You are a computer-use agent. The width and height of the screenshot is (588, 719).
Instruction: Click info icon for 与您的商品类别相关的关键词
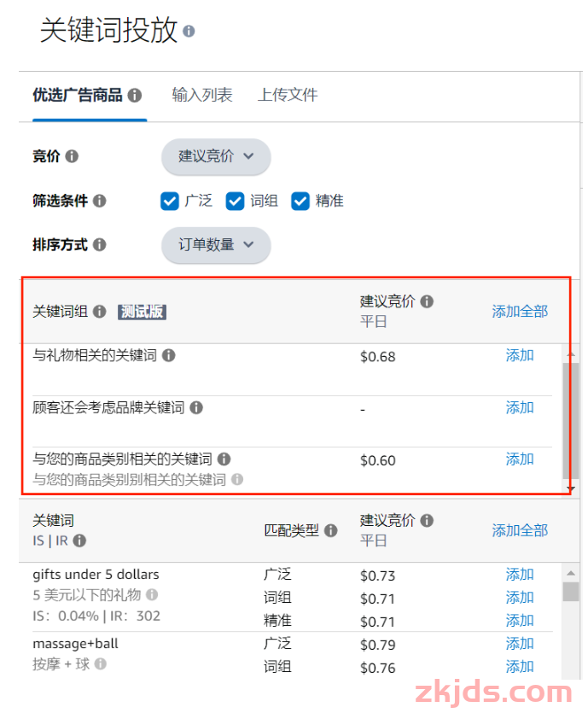click(x=224, y=459)
